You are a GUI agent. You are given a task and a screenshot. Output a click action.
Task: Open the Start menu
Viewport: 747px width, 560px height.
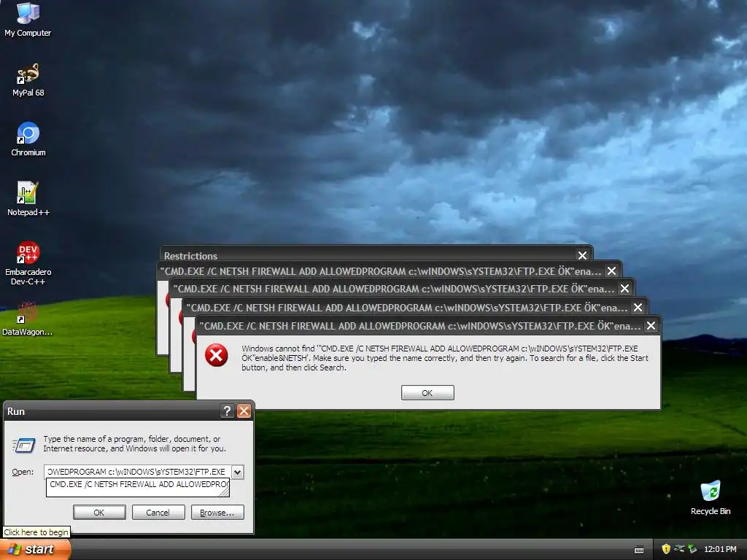(x=34, y=549)
